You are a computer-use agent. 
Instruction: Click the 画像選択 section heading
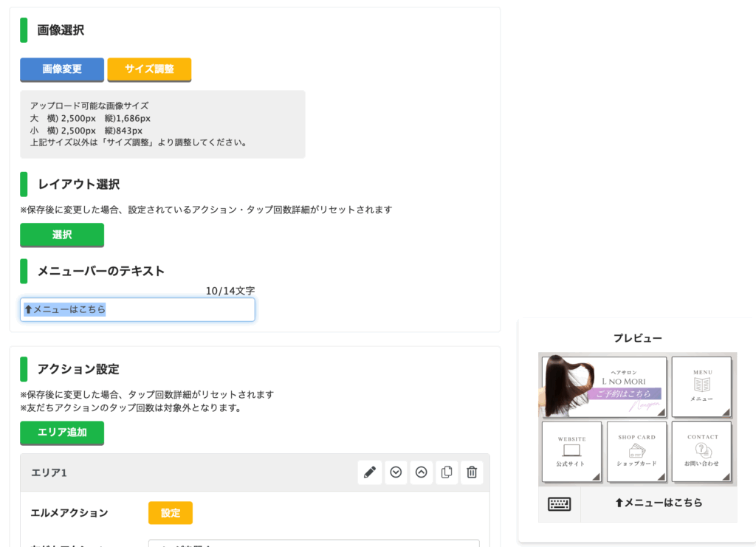coord(61,30)
